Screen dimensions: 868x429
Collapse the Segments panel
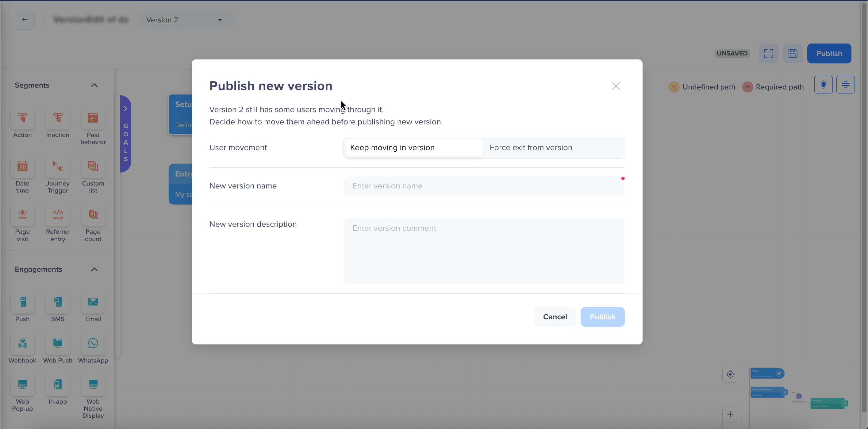tap(95, 85)
